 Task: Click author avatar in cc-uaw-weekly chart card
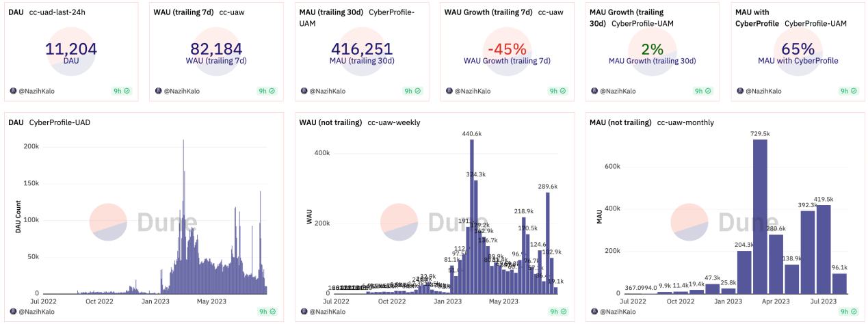pos(303,311)
